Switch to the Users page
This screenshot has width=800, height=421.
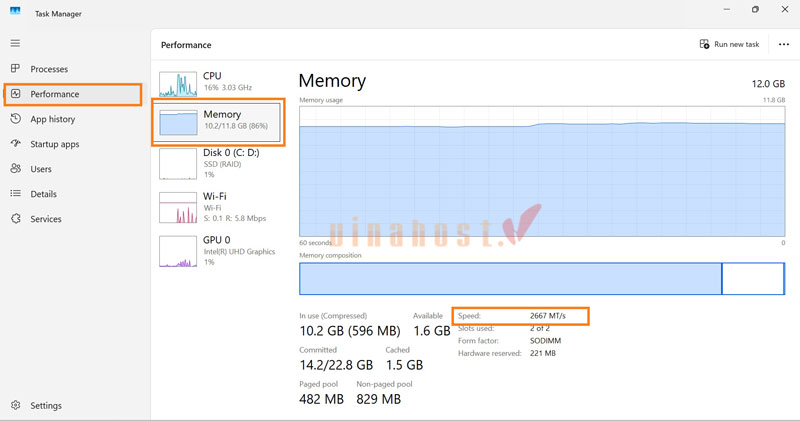pos(41,169)
